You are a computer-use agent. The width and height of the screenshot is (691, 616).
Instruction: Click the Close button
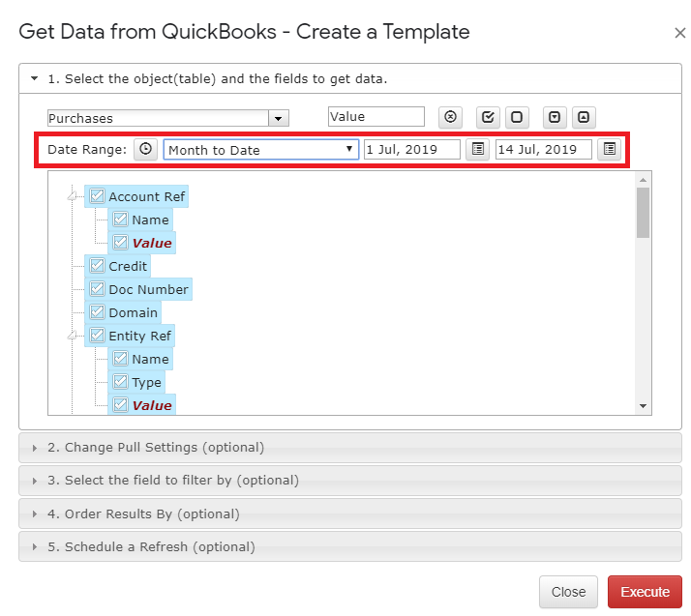point(568,592)
